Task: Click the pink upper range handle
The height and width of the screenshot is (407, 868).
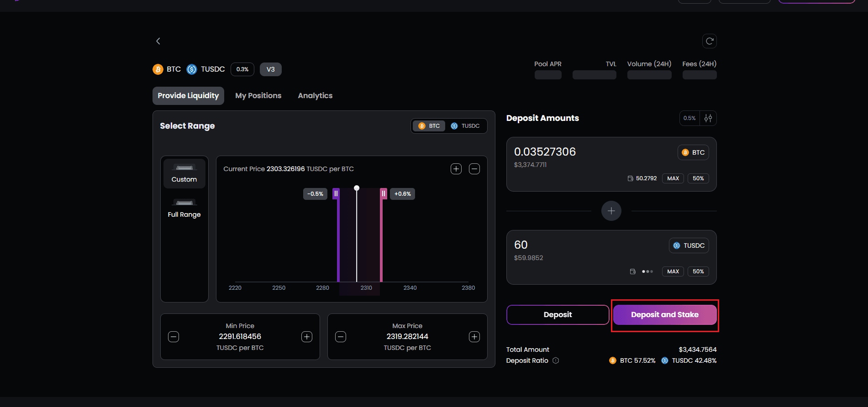Action: click(384, 193)
